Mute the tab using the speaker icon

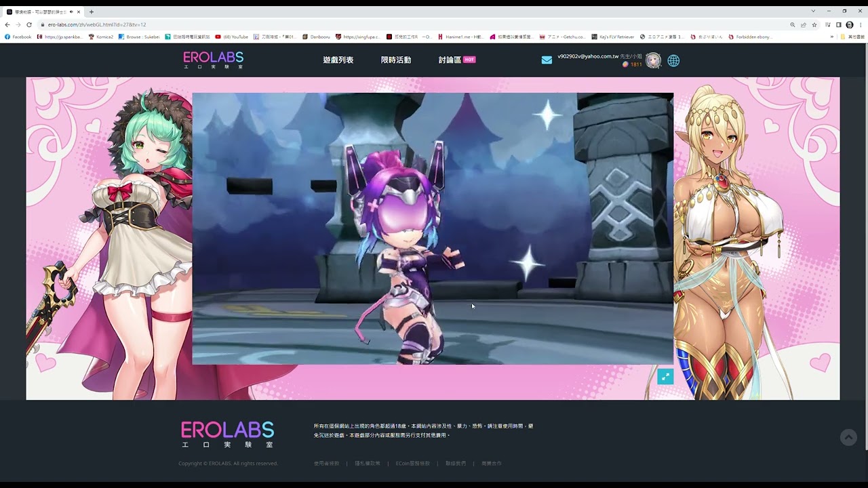tap(71, 12)
